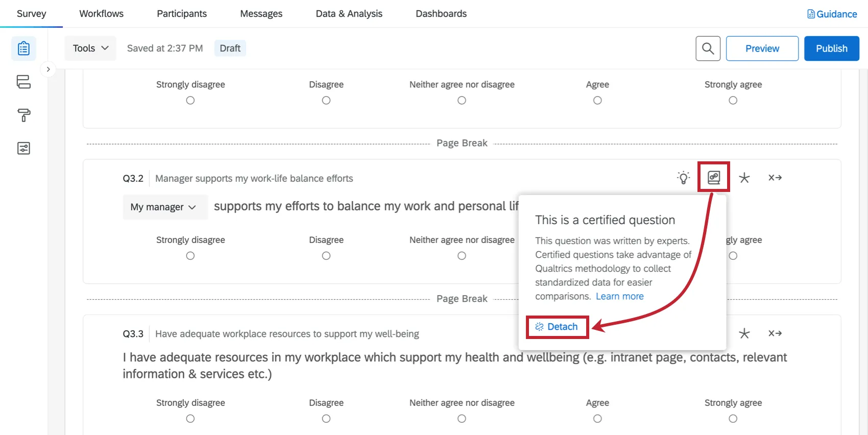
Task: Click the Q3.3 question text
Action: point(454,366)
